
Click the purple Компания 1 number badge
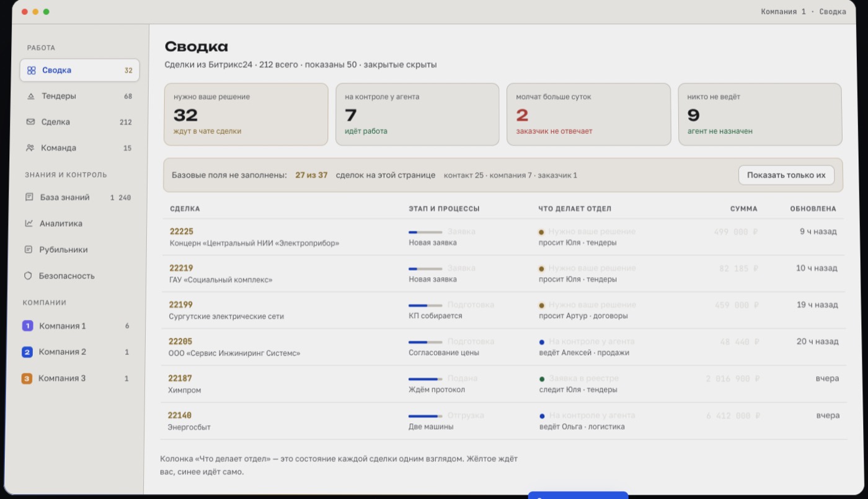[27, 326]
